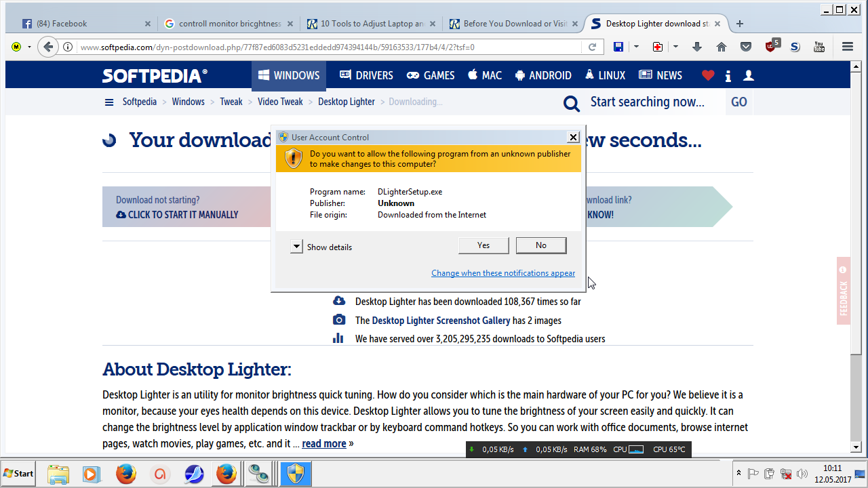Image resolution: width=868 pixels, height=488 pixels.
Task: Open the NEWS section in Softpedia menu
Action: pyautogui.click(x=660, y=75)
